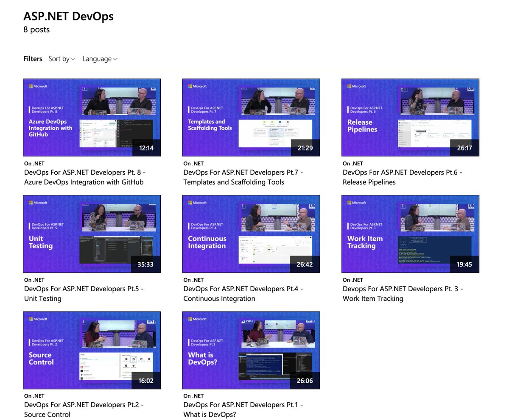Click the Source Control video thumbnail

[92, 350]
